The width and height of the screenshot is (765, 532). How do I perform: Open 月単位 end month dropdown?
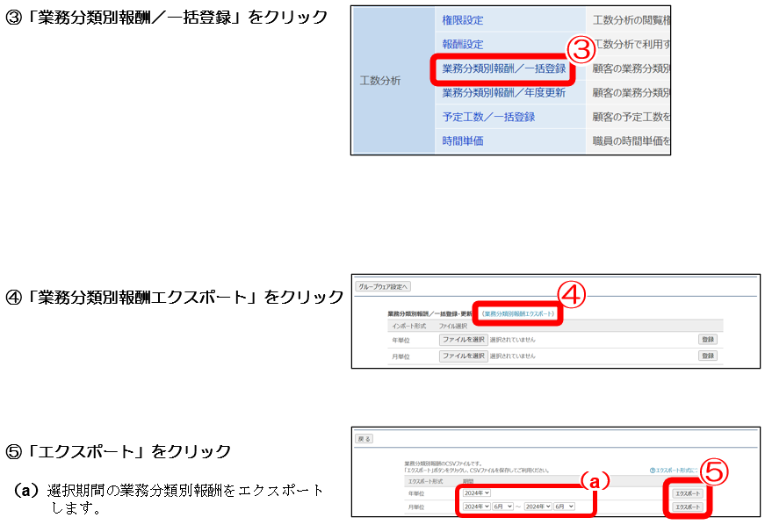[564, 507]
